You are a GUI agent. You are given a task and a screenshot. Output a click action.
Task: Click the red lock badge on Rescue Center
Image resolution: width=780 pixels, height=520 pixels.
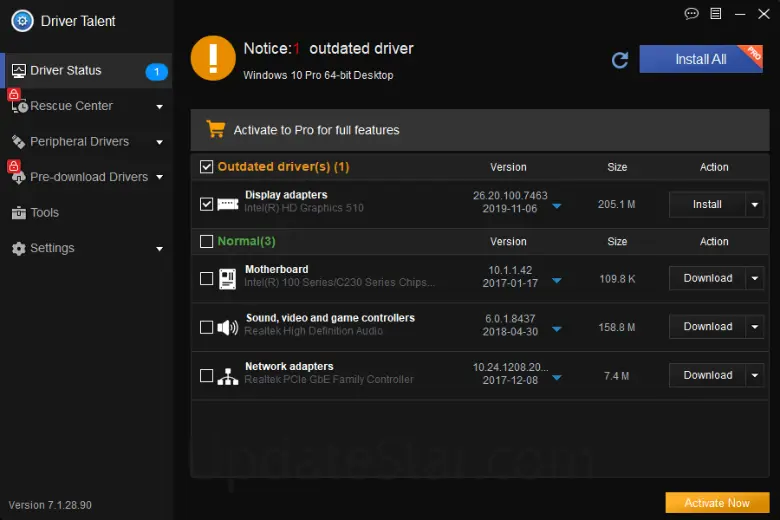point(13,94)
